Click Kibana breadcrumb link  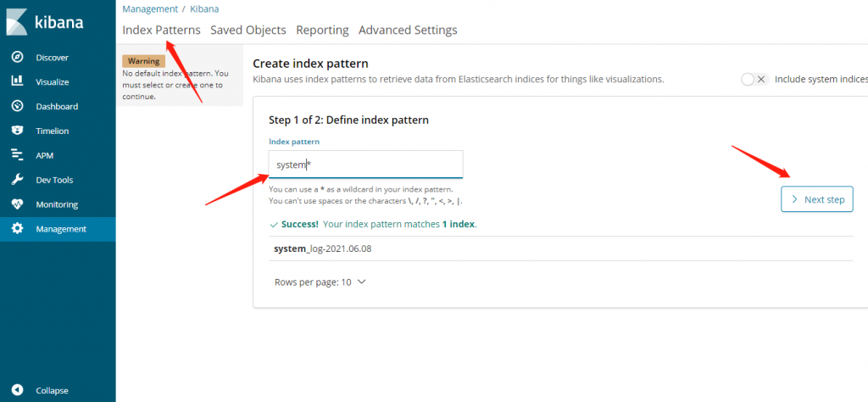(204, 8)
